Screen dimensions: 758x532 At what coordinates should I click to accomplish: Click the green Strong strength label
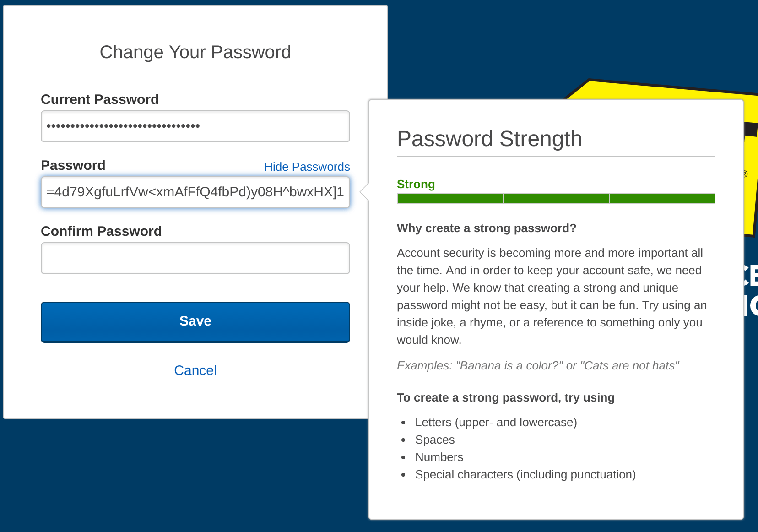(x=416, y=184)
